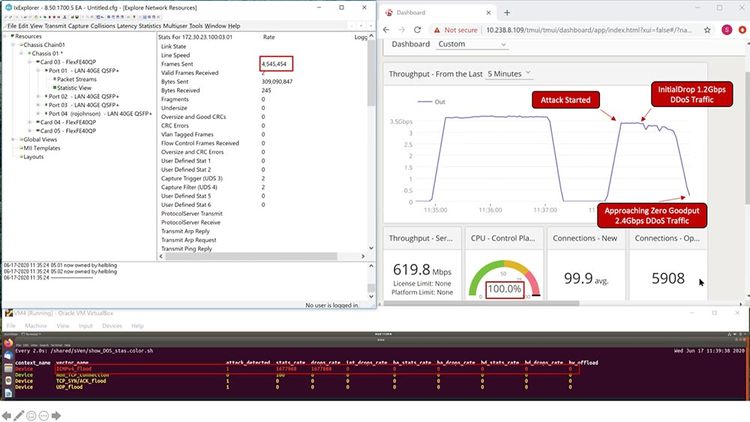Click the browser reload icon
The height and width of the screenshot is (422, 750).
(417, 30)
